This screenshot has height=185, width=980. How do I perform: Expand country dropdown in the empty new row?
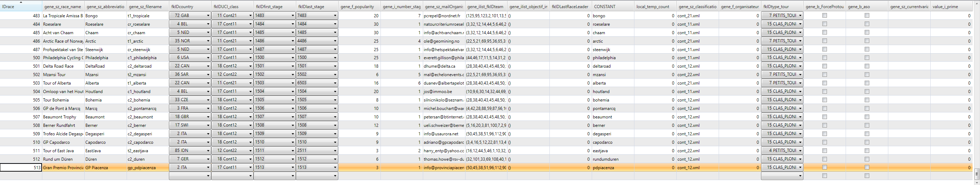coord(208,176)
